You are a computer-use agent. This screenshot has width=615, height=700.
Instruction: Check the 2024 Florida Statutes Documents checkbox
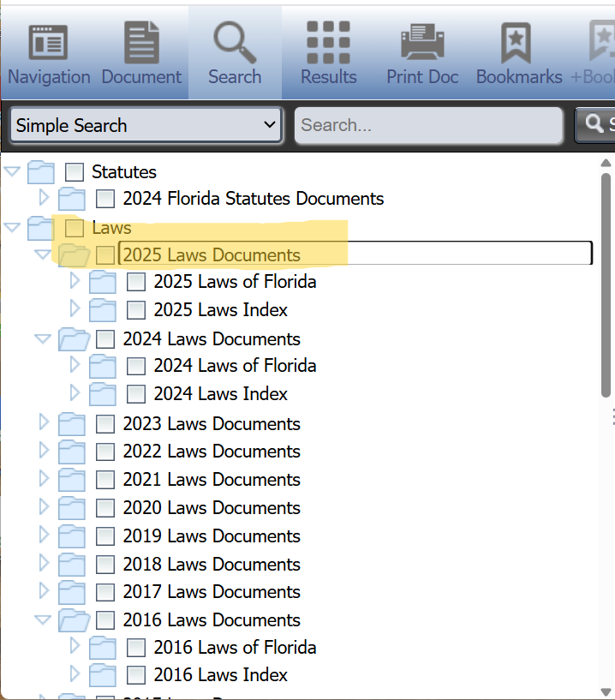pos(104,199)
